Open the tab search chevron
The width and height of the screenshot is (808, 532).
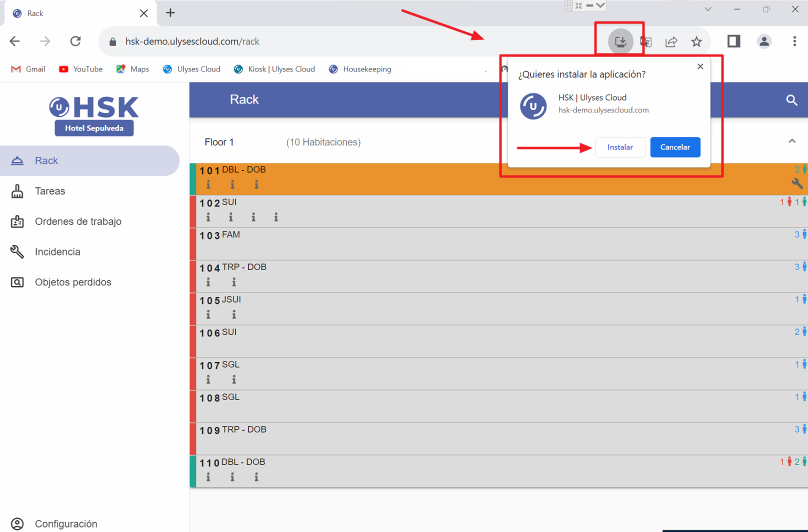coord(708,9)
